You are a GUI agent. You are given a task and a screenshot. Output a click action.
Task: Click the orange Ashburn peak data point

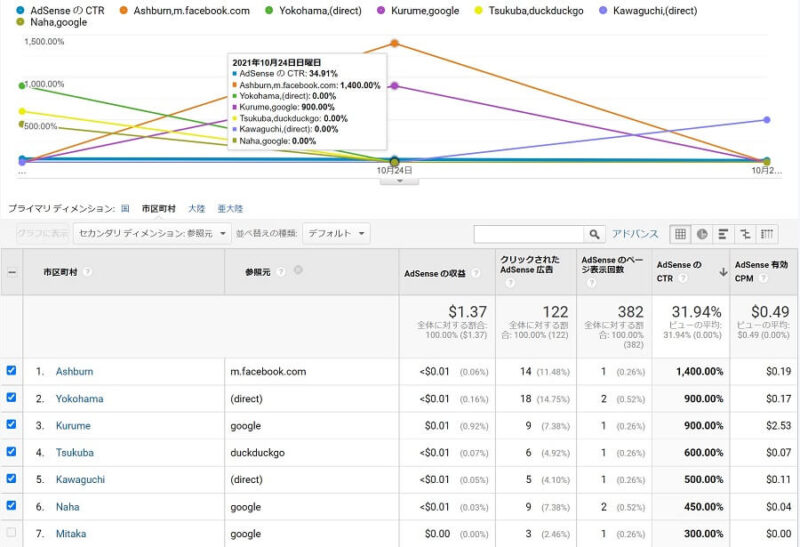coord(394,43)
